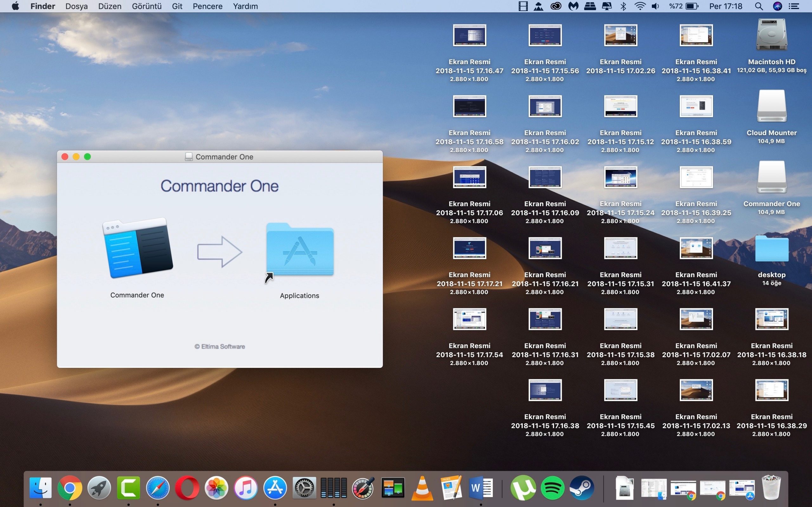The width and height of the screenshot is (812, 507).
Task: Launch VLC from the dock
Action: coord(422,488)
